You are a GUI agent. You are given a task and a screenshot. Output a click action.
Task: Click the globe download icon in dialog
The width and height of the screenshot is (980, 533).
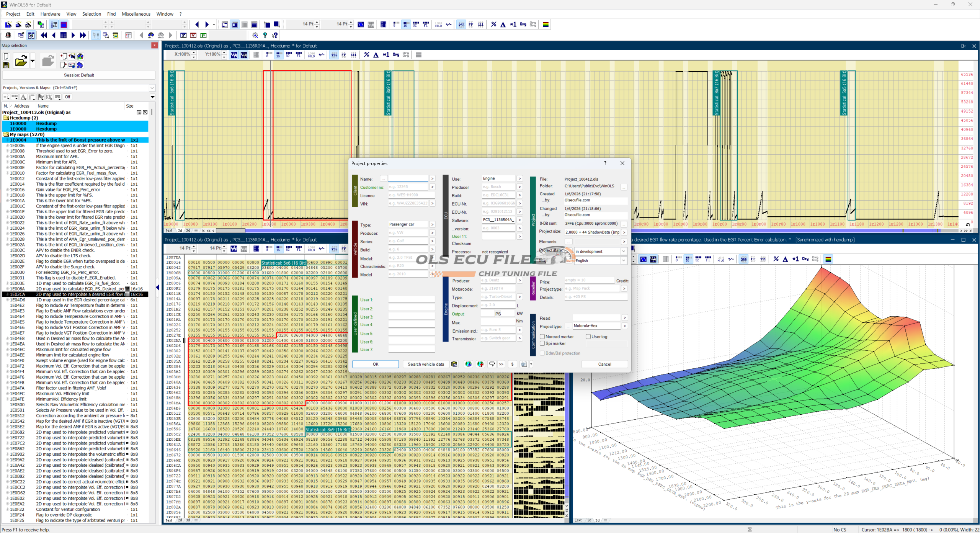pos(468,364)
